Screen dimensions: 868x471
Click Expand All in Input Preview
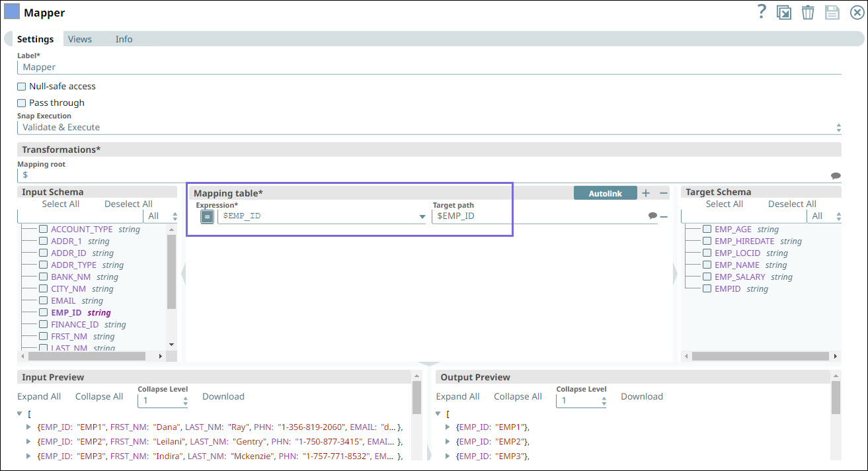tap(39, 397)
